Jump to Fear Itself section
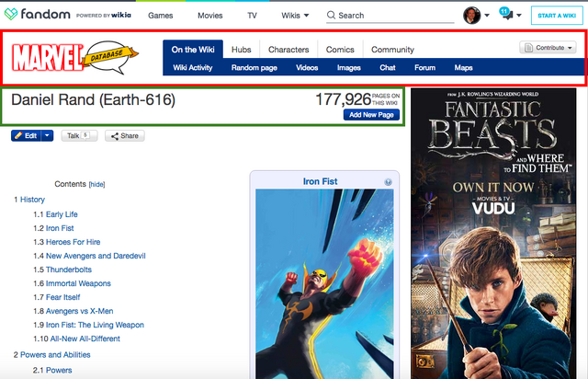Viewport: 588px width, 379px height. point(62,297)
